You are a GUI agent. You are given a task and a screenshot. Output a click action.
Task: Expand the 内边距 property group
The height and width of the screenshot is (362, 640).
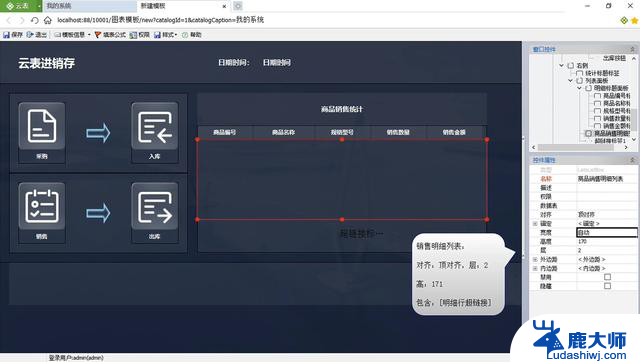535,269
